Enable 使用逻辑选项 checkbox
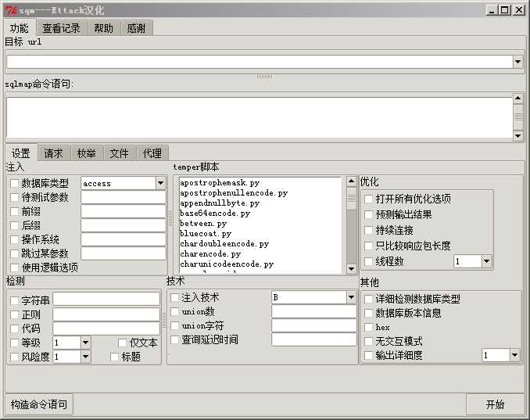530x420 pixels. click(x=15, y=267)
